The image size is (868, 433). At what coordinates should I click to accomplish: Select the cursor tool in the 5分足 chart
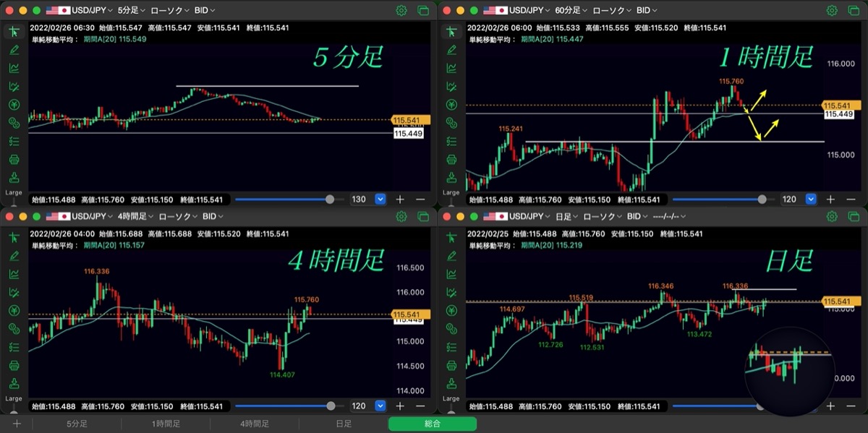[14, 32]
